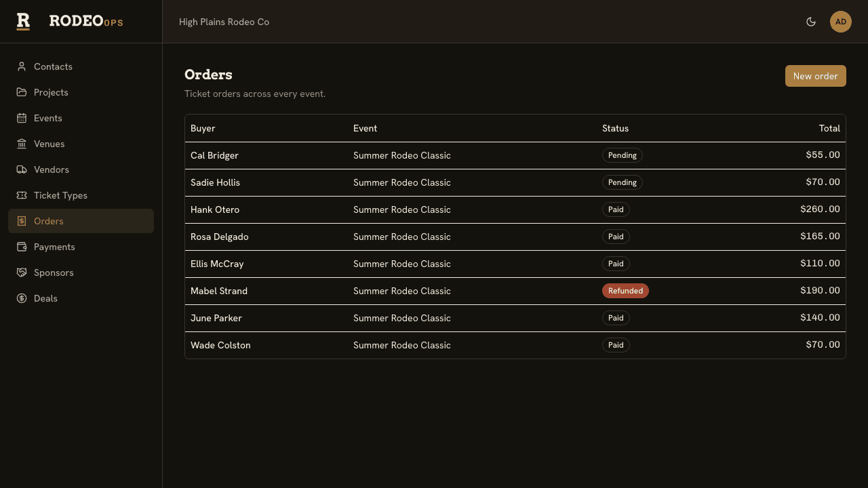Open Wade Colston's order
The image size is (868, 488).
(515, 345)
